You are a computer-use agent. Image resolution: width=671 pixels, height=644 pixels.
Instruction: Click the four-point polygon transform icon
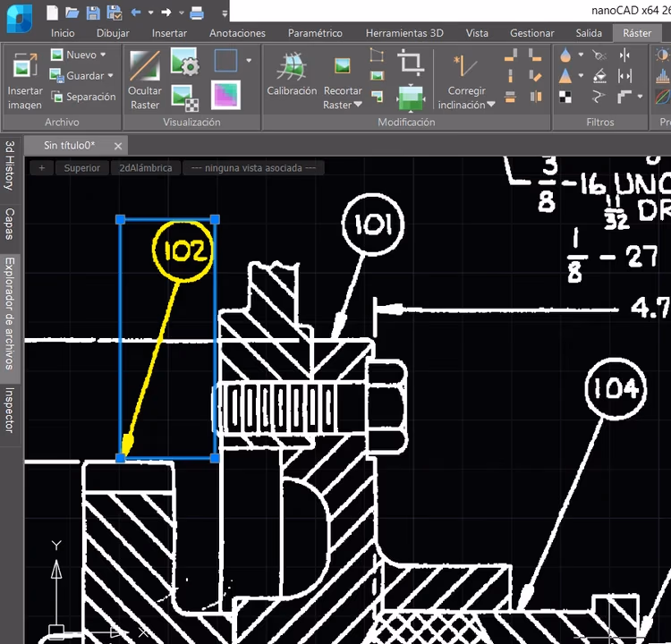(377, 55)
